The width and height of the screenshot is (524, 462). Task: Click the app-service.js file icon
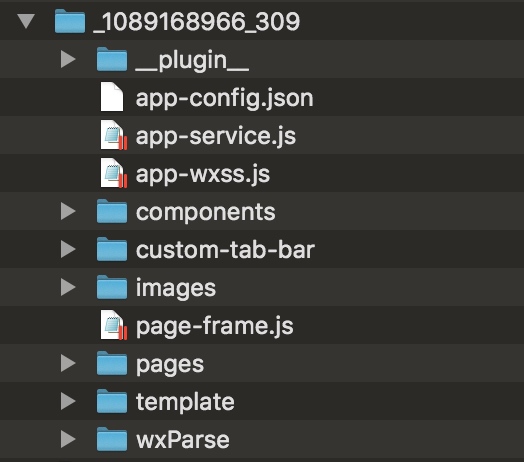(114, 135)
